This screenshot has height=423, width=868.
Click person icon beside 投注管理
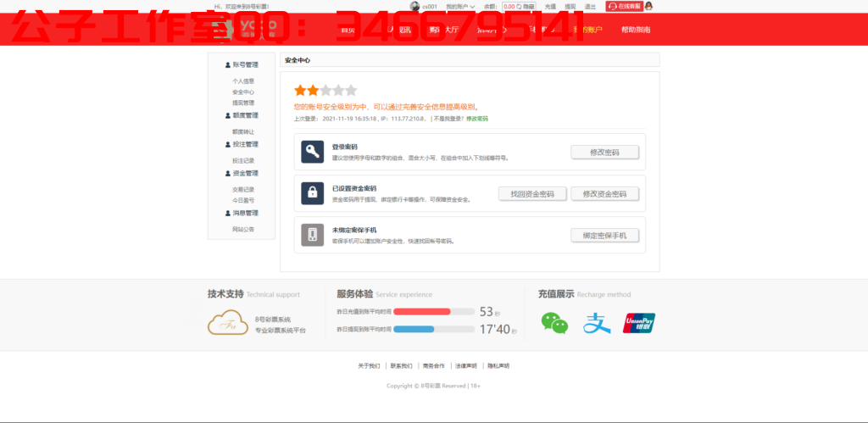tap(227, 144)
